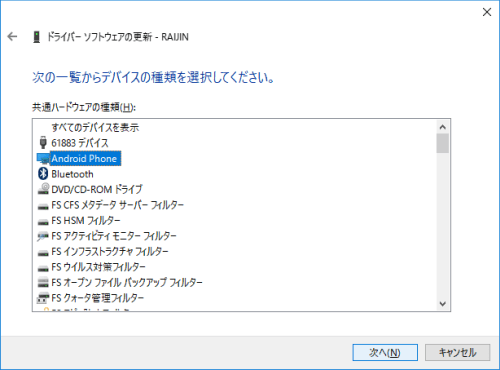This screenshot has width=500, height=370.
Task: Click the キャンセル cancel button
Action: click(x=457, y=352)
